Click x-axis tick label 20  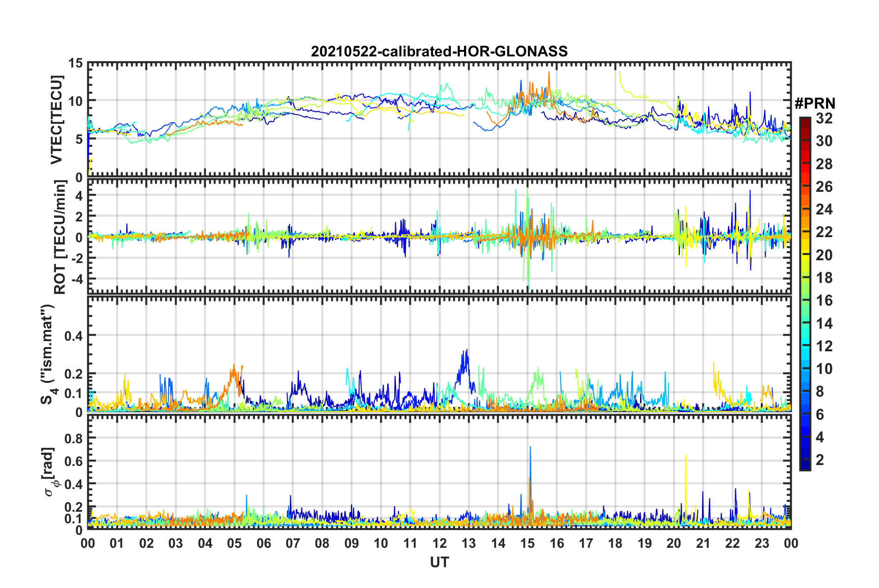[x=674, y=543]
